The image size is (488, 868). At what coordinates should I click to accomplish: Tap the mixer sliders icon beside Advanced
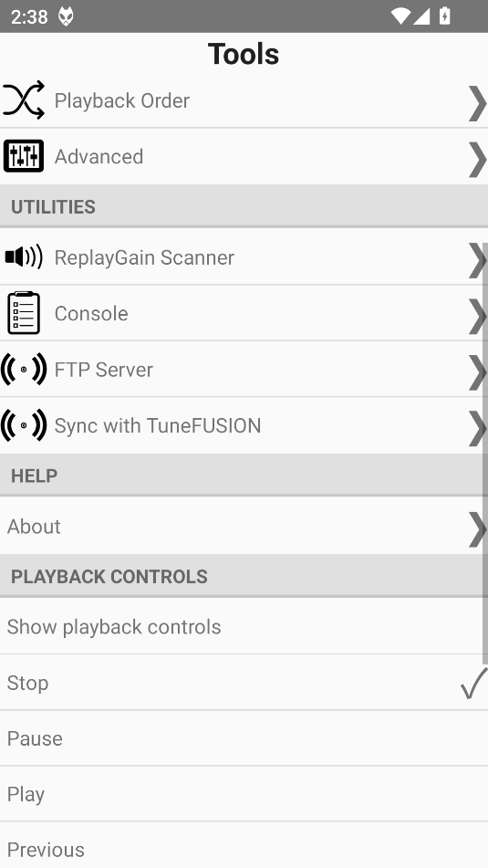click(x=23, y=156)
